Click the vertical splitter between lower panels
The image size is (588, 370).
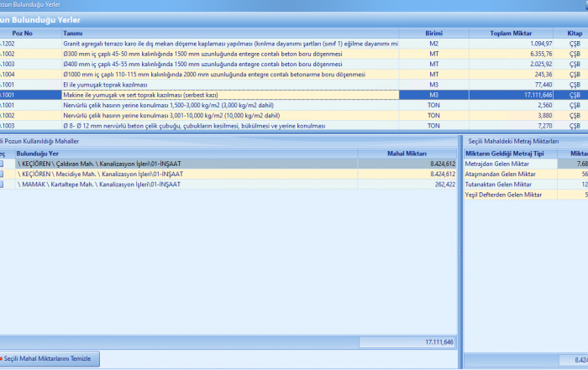click(x=460, y=252)
